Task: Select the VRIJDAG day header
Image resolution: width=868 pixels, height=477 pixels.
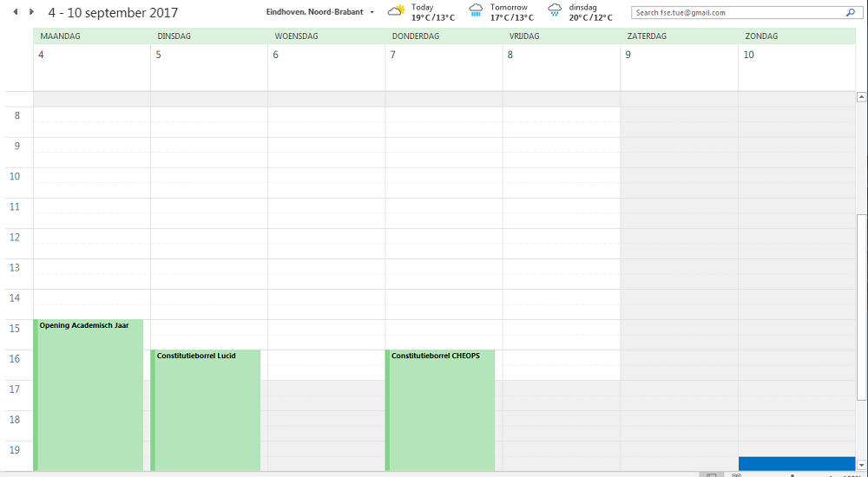Action: click(x=524, y=36)
